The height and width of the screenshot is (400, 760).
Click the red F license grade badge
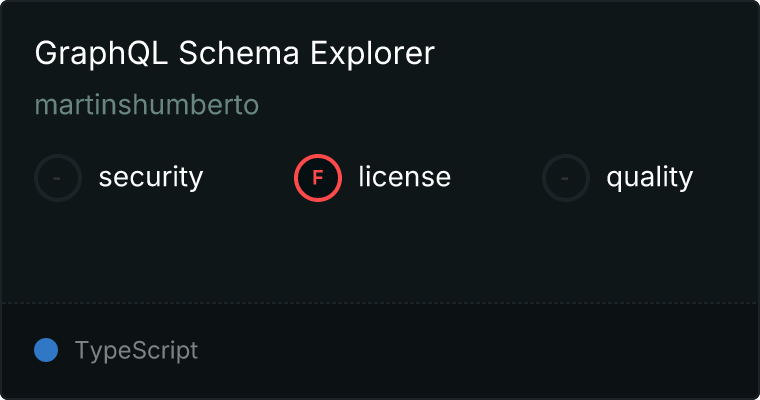pyautogui.click(x=318, y=178)
